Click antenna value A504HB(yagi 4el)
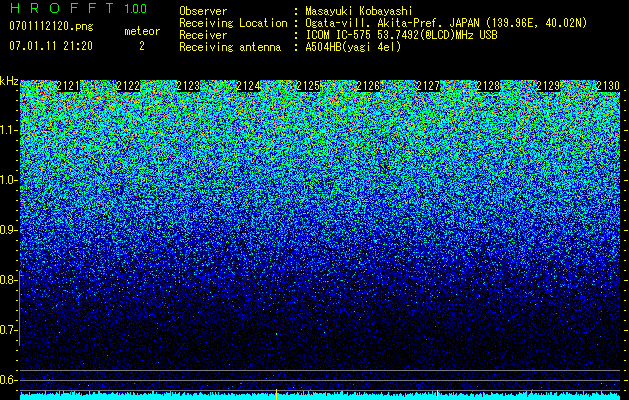The height and width of the screenshot is (400, 629). (353, 47)
